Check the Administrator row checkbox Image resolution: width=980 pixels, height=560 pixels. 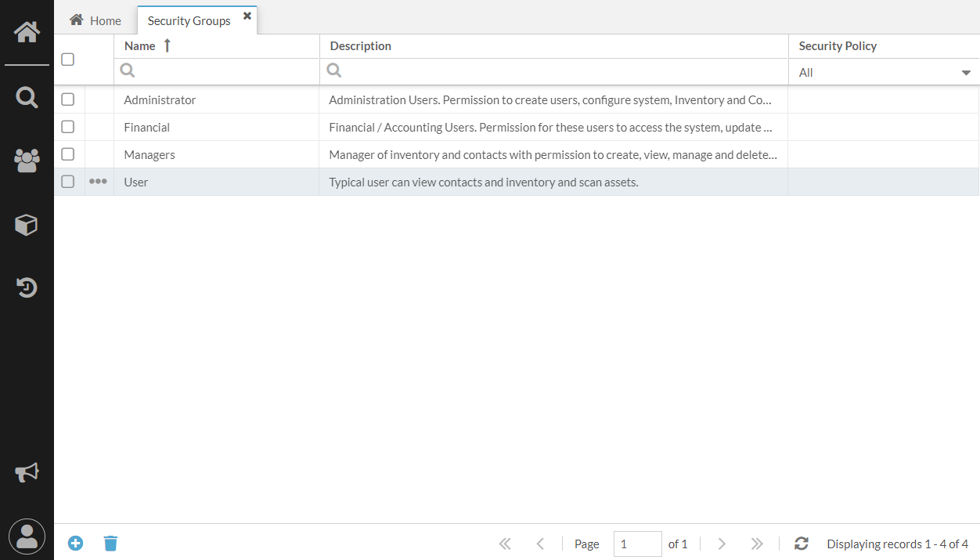tap(68, 99)
